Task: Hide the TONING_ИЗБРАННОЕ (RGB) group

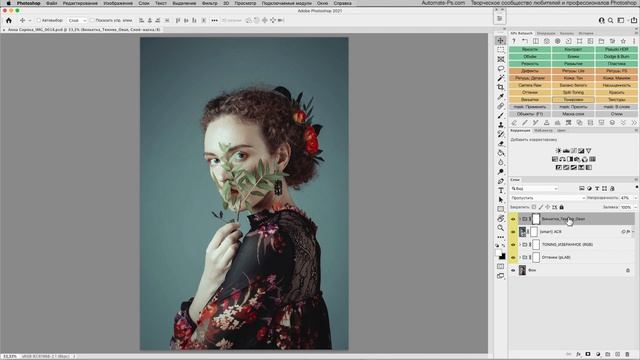Action: [x=513, y=244]
